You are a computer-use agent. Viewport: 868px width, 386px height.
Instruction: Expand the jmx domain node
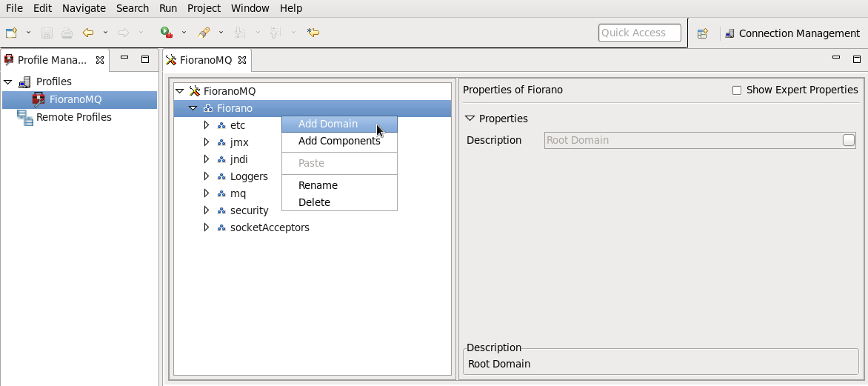pyautogui.click(x=207, y=142)
